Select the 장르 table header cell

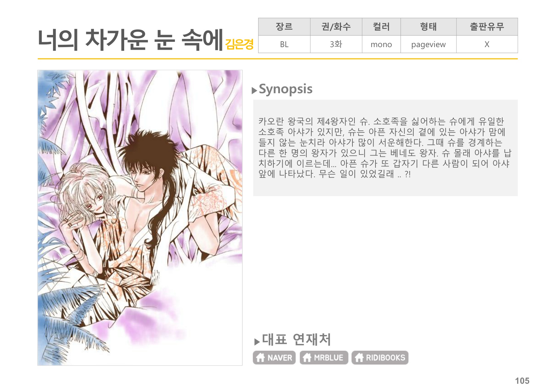pyautogui.click(x=284, y=27)
